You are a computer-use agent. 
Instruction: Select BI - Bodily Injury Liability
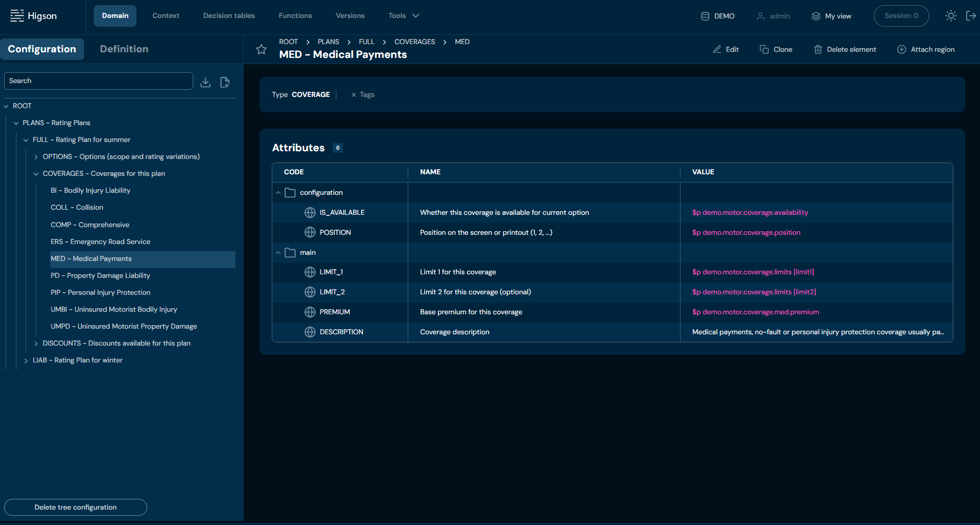pos(90,191)
